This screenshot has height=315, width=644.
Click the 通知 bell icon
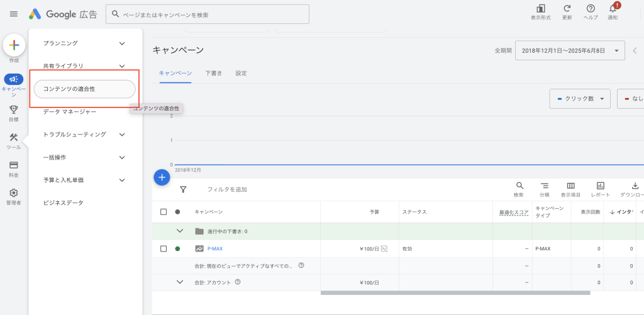[613, 9]
